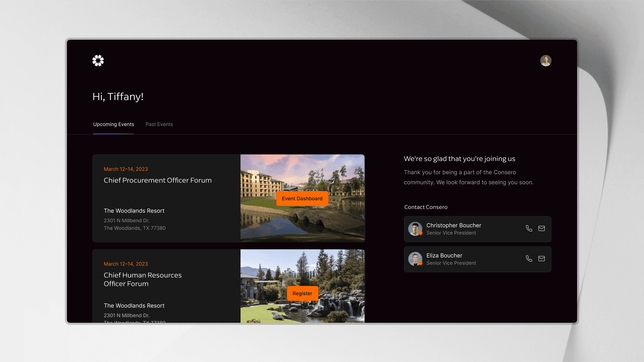The width and height of the screenshot is (644, 362).
Task: Email Eliza Boucher via envelope icon
Action: pos(541,258)
